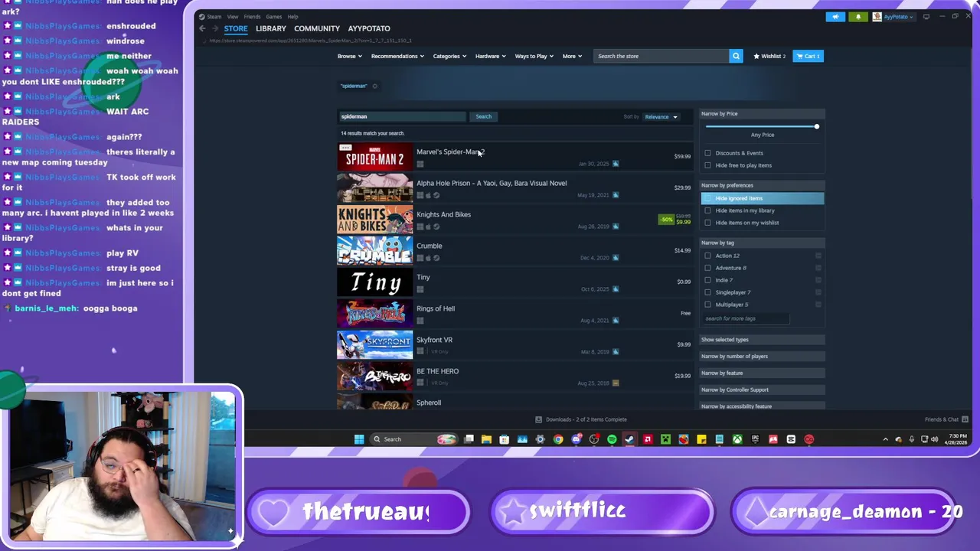Image resolution: width=980 pixels, height=551 pixels.
Task: Toggle Hide ignored items checkbox
Action: pos(707,198)
